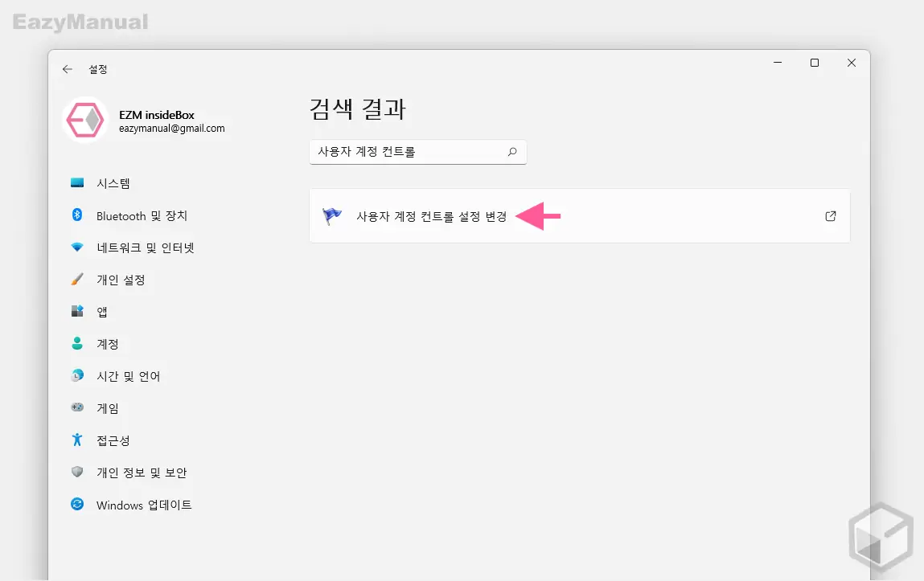The image size is (924, 581).
Task: Select the 시스템 sidebar icon
Action: [x=76, y=183]
